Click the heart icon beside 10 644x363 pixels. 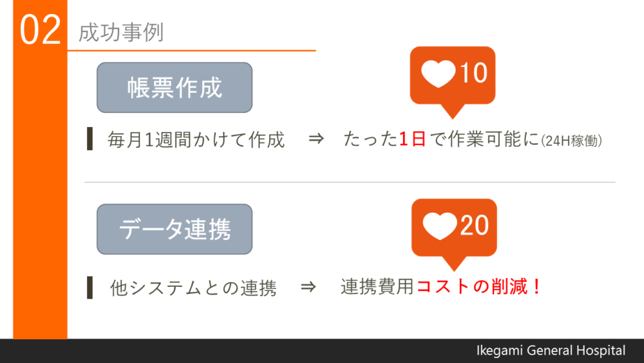(x=438, y=74)
